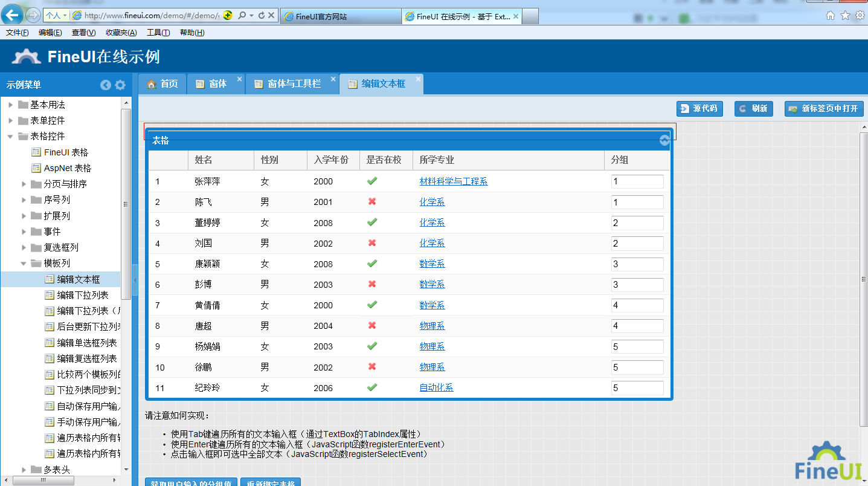The height and width of the screenshot is (486, 868).
Task: Click the 分组 input in the 康颖颖 row
Action: tap(637, 264)
